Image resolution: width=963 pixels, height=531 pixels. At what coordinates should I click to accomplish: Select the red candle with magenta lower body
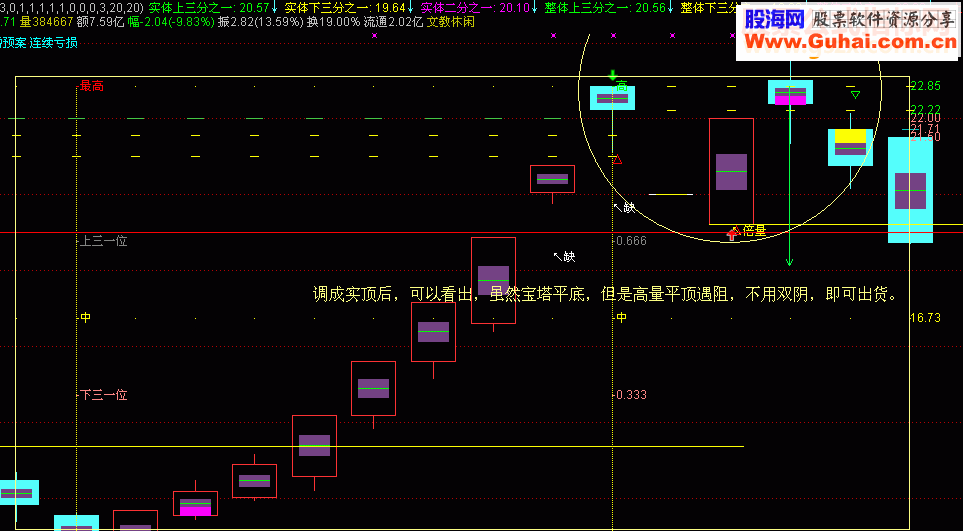[195, 503]
